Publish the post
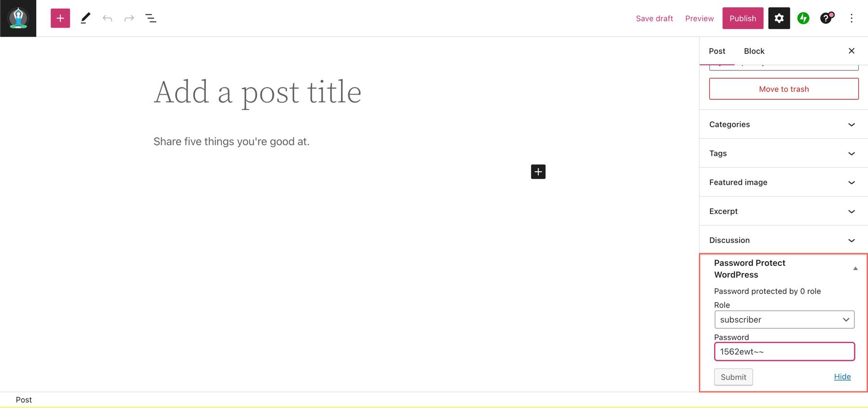 coord(743,18)
